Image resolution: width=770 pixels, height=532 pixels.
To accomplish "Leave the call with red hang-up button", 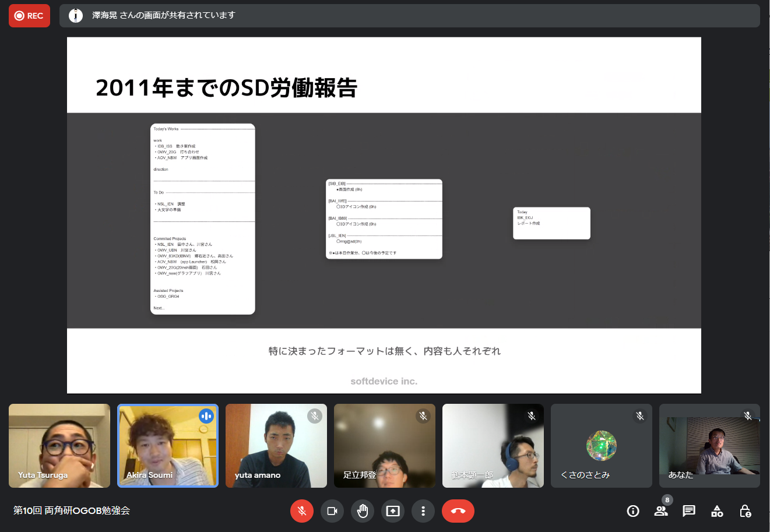I will coord(458,511).
